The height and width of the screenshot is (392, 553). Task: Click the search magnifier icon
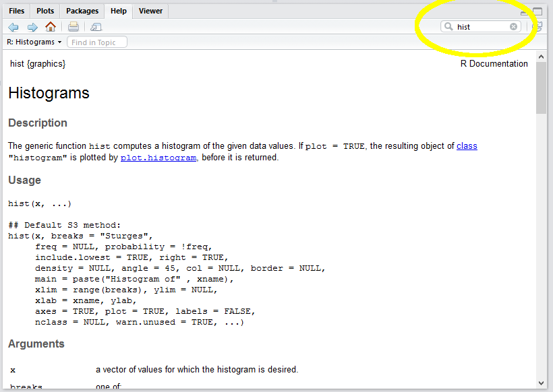coord(448,27)
